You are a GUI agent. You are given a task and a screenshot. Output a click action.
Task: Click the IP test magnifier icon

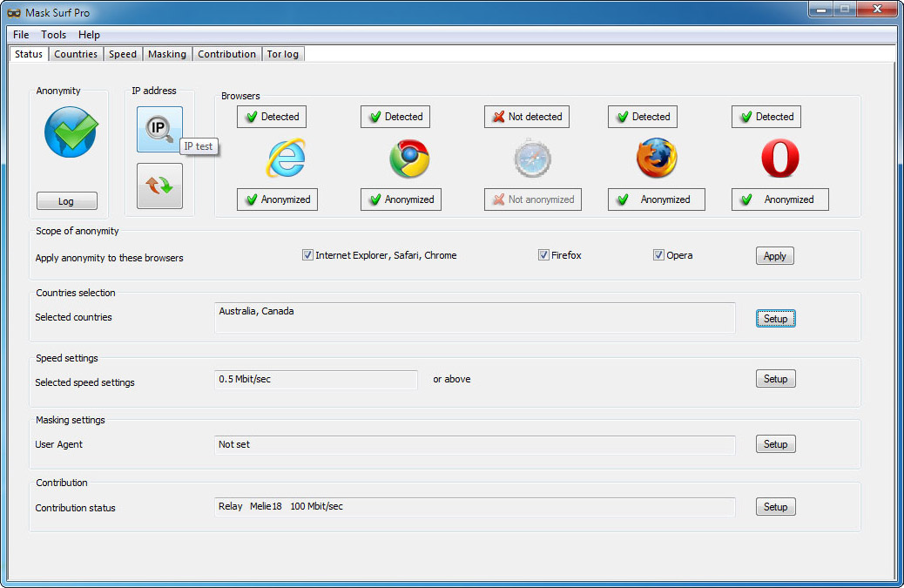pos(159,130)
